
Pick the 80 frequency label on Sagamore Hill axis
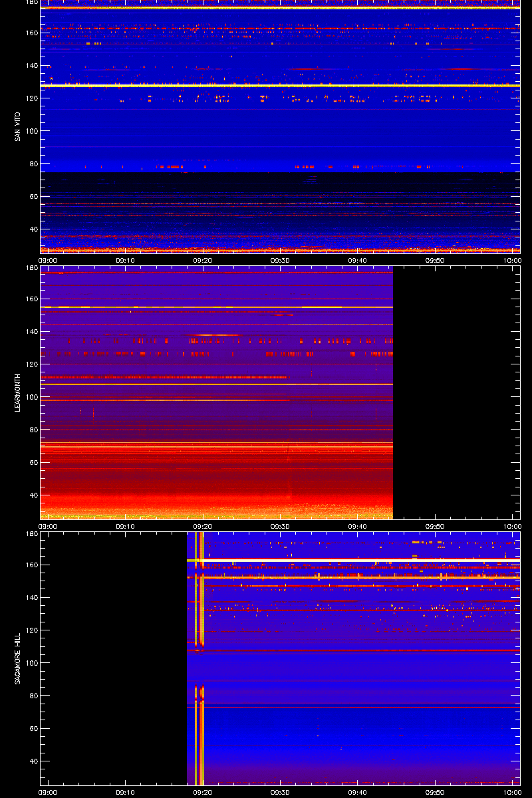point(34,695)
